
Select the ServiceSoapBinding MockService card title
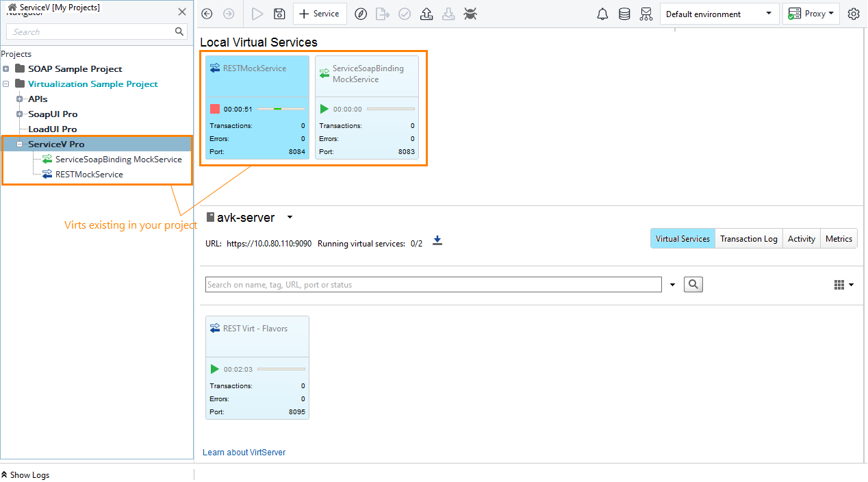coord(368,74)
